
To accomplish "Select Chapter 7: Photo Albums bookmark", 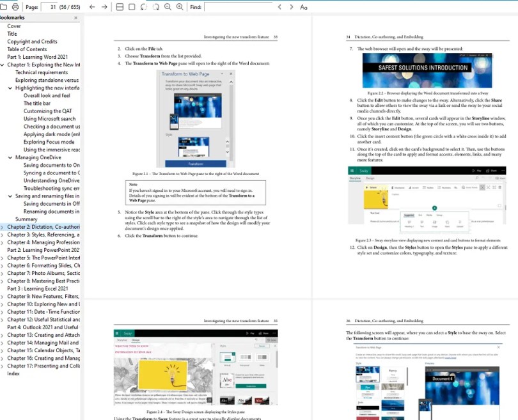I will (x=43, y=274).
